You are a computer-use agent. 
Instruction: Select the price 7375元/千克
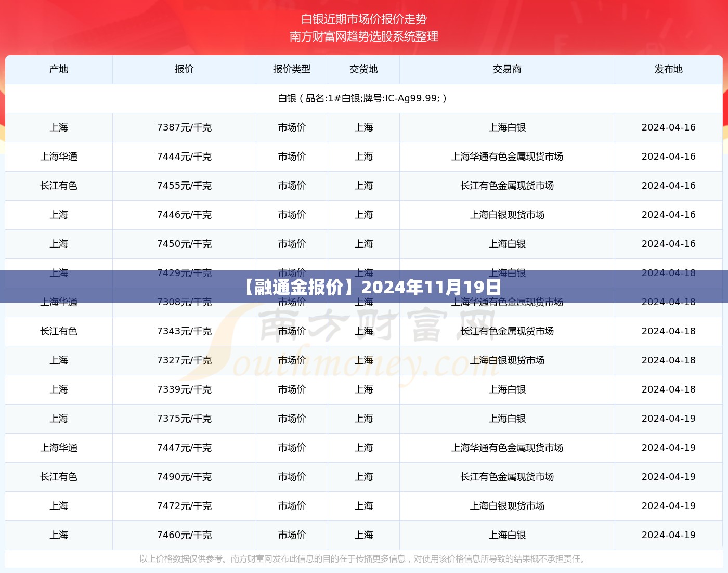point(184,419)
